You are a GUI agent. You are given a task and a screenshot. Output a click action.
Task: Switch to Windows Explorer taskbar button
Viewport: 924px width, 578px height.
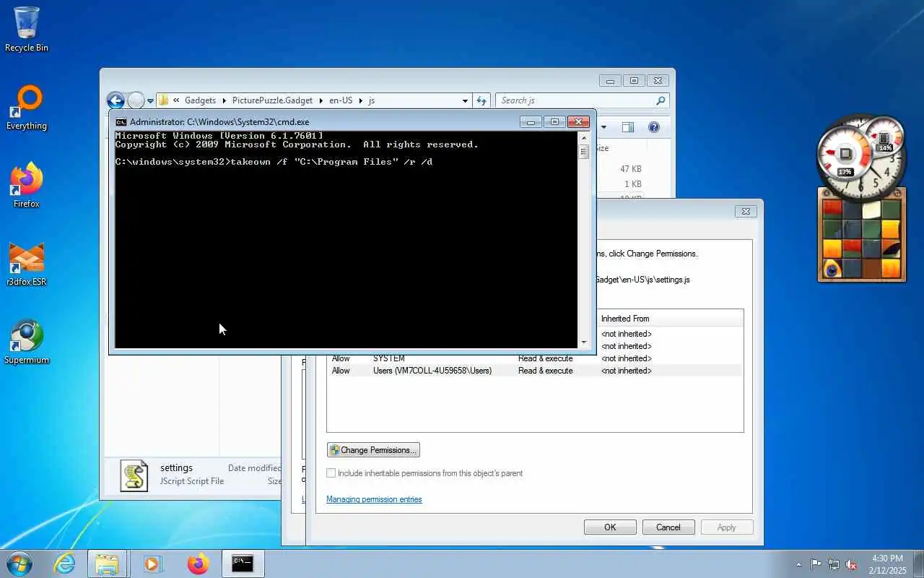(107, 564)
